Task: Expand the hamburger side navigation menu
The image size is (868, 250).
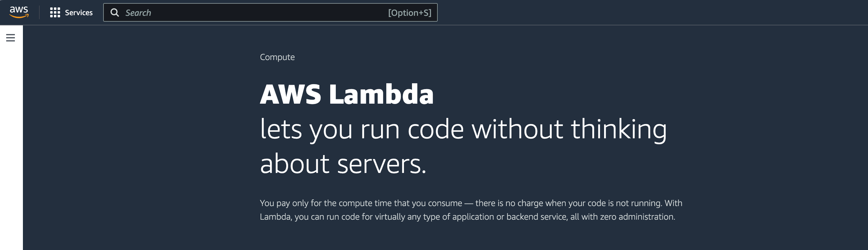Action: [x=11, y=38]
